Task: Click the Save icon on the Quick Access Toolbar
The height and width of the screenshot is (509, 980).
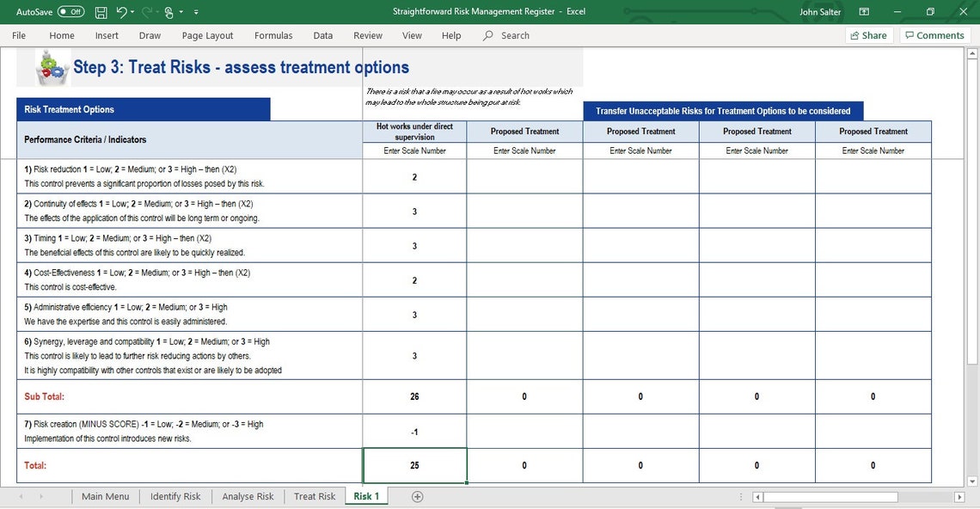Action: [x=101, y=12]
